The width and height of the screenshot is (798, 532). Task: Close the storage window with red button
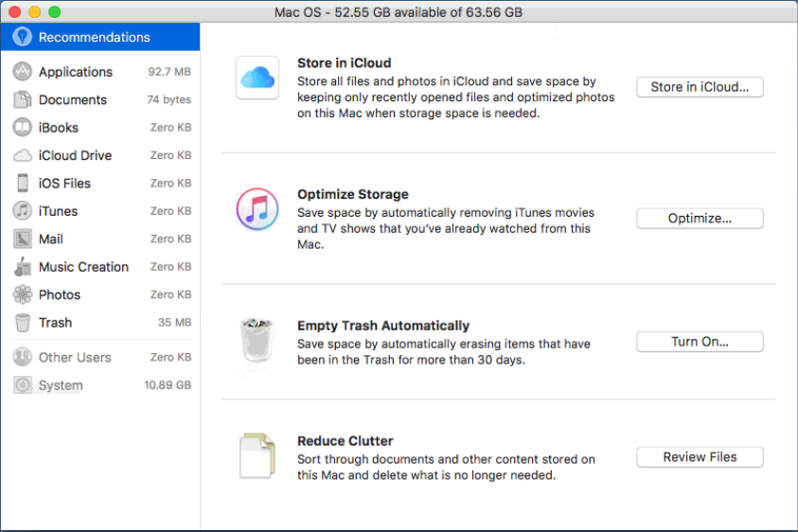coord(15,11)
